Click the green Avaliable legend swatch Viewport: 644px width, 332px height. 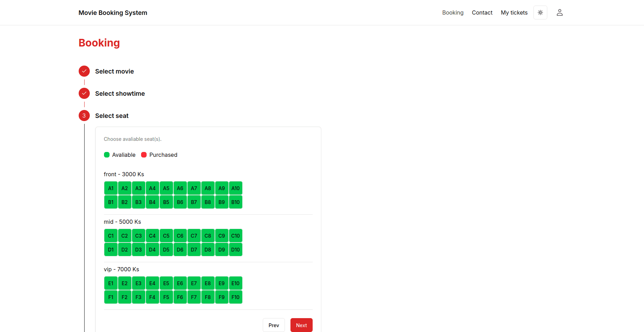(x=107, y=155)
